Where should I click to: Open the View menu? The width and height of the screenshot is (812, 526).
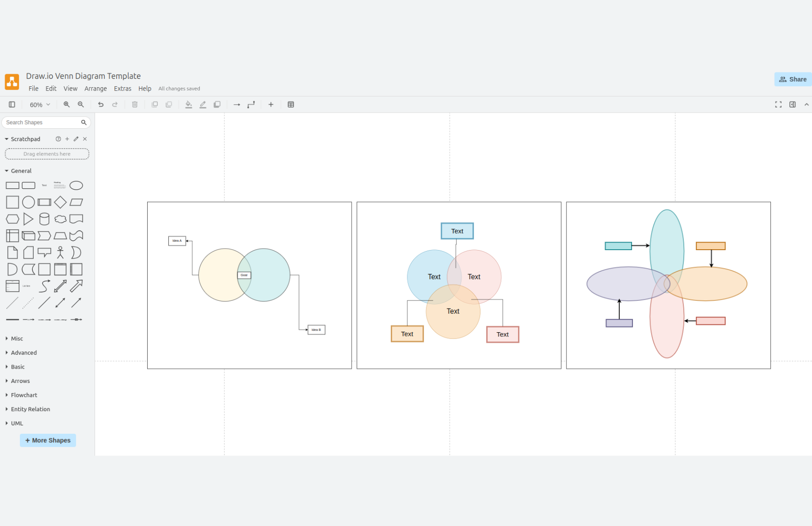click(71, 89)
